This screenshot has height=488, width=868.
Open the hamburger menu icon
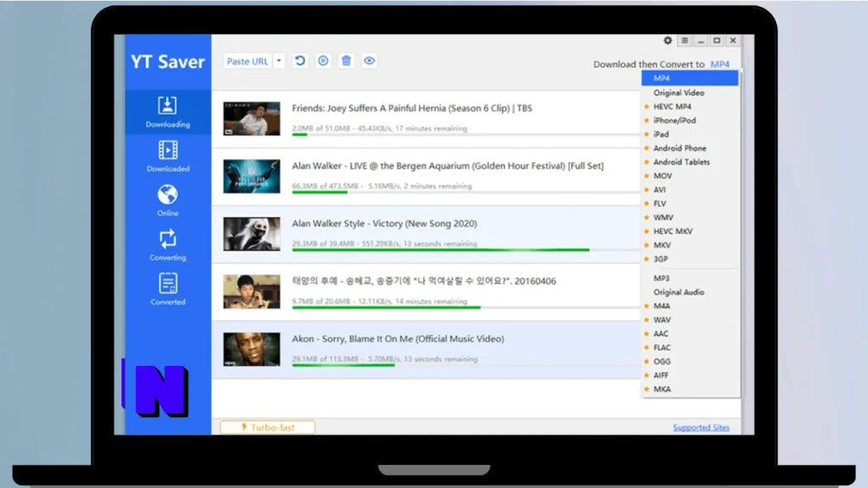tap(685, 41)
